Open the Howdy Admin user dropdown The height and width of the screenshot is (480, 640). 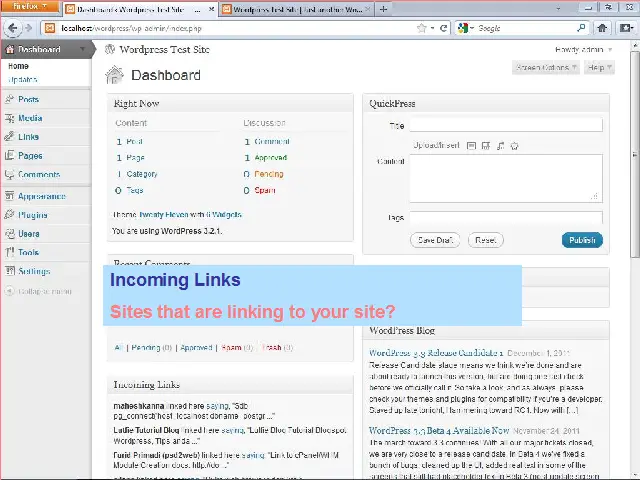tap(583, 49)
